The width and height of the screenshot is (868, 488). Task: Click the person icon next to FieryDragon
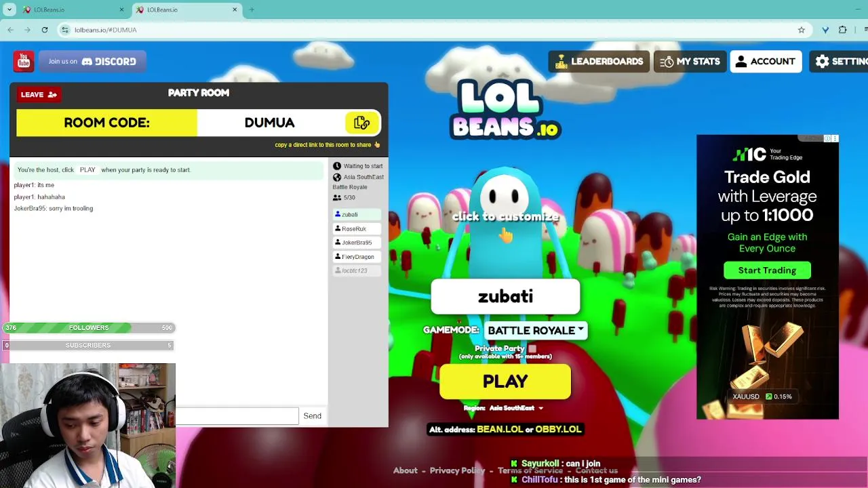tap(338, 257)
